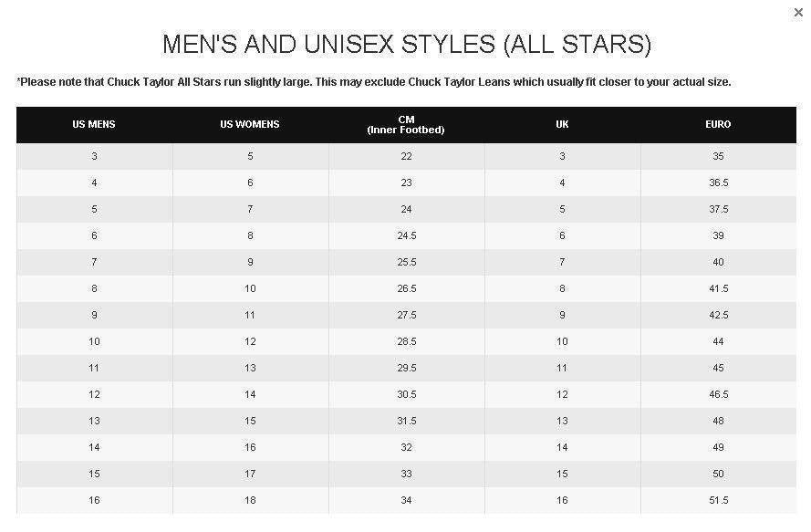This screenshot has width=811, height=532.
Task: Select the EURO 46.5 size cell
Action: [718, 394]
